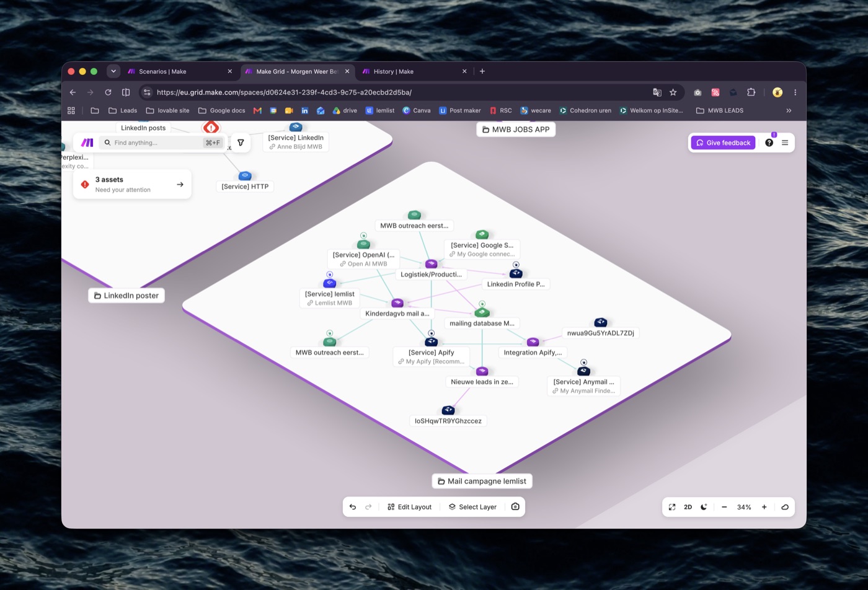Select the [Service] Apify node
Screen dimensions: 868x590
pos(432,352)
